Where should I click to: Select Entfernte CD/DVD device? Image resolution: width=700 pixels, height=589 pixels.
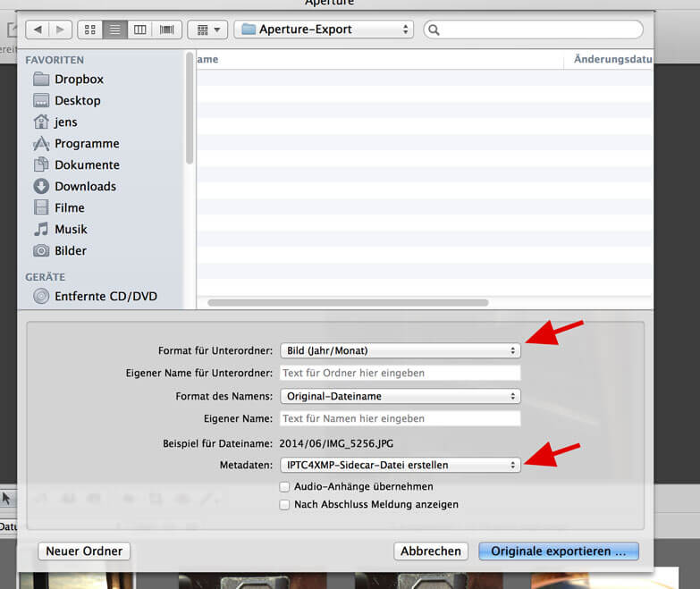pos(105,296)
